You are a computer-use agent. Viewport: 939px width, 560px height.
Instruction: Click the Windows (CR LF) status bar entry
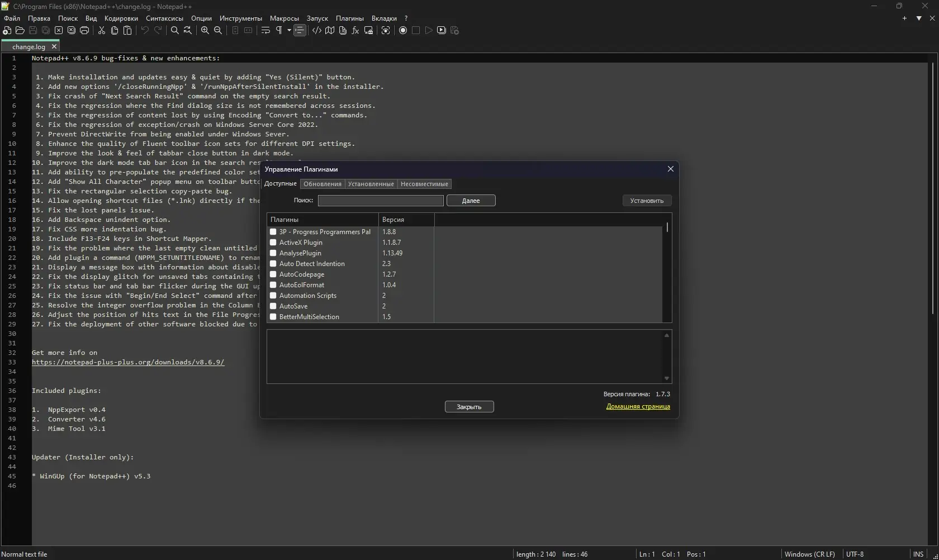[810, 554]
